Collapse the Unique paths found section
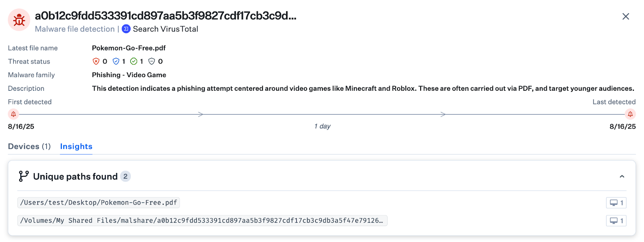644x242 pixels. coord(622,176)
